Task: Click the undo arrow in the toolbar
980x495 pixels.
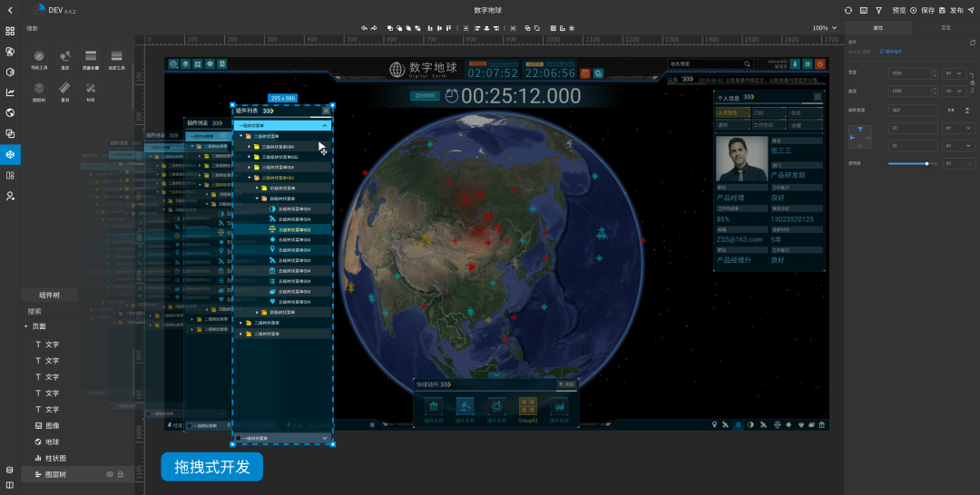Action: (364, 28)
